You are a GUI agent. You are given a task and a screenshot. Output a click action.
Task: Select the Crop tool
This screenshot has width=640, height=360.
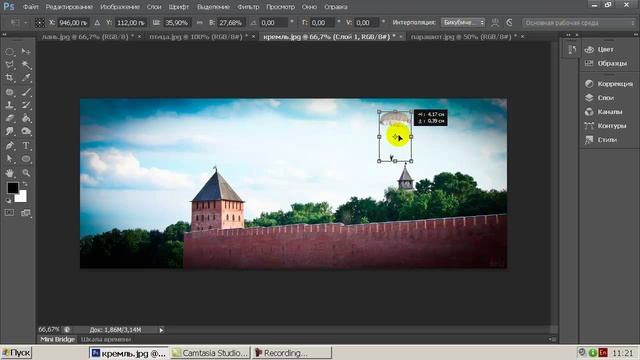coord(9,78)
